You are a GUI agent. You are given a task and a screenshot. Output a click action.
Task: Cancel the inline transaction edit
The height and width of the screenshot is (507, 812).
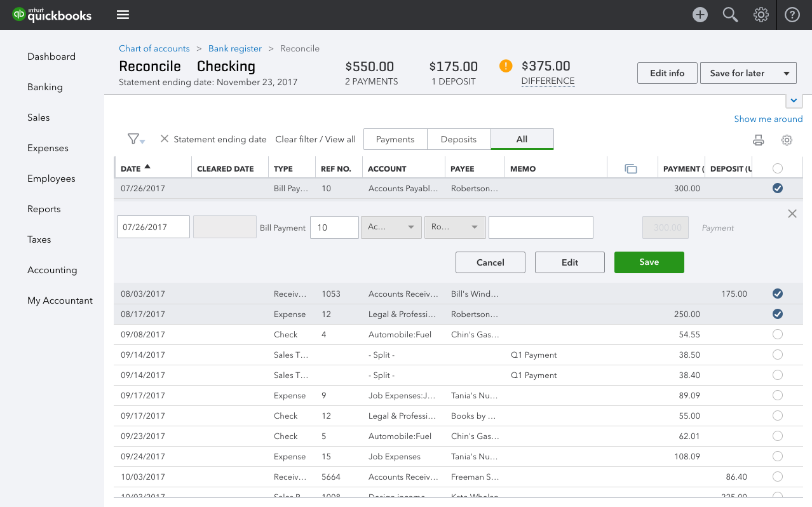click(491, 262)
